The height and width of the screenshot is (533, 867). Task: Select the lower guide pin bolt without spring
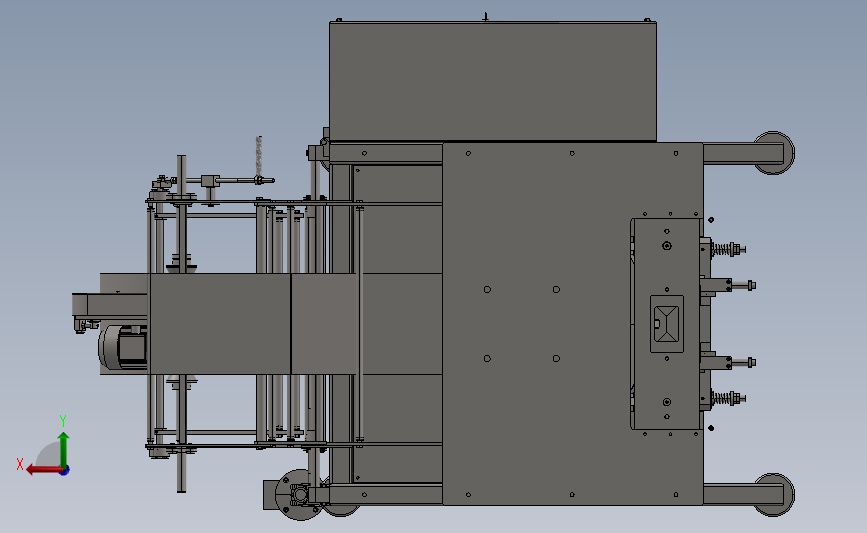pyautogui.click(x=743, y=363)
